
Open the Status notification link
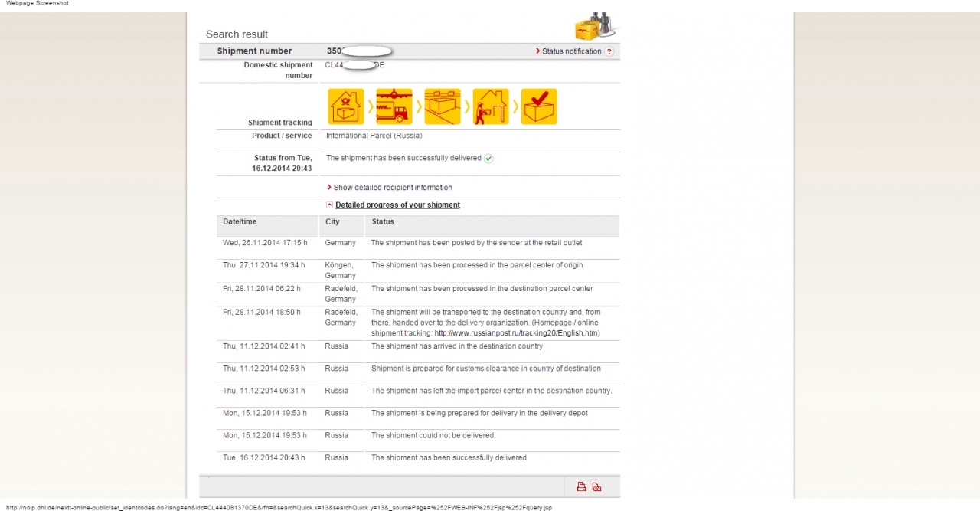pyautogui.click(x=571, y=51)
